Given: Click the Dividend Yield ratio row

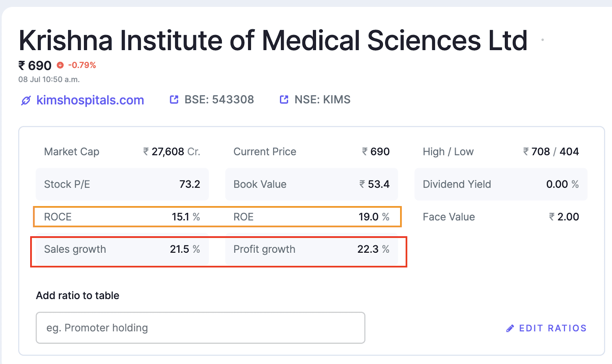Looking at the screenshot, I should [501, 184].
